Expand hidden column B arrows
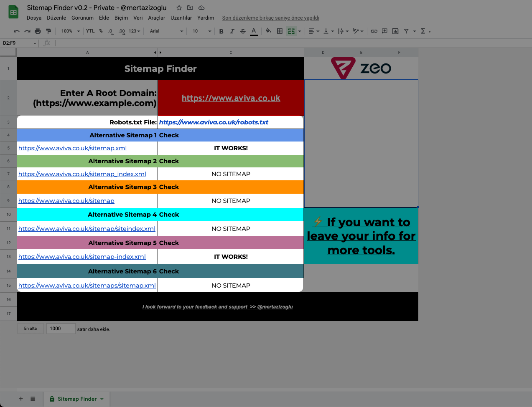The image size is (532, 407). [x=158, y=53]
